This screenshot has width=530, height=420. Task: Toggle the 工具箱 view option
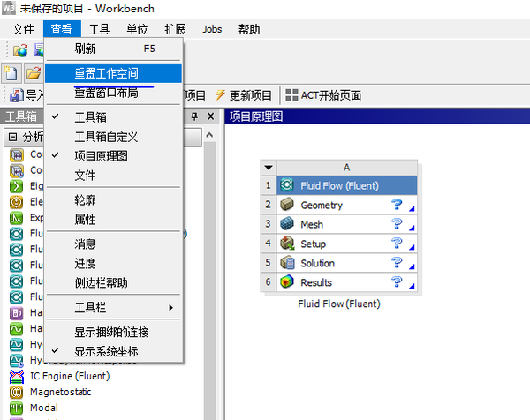pos(114,117)
